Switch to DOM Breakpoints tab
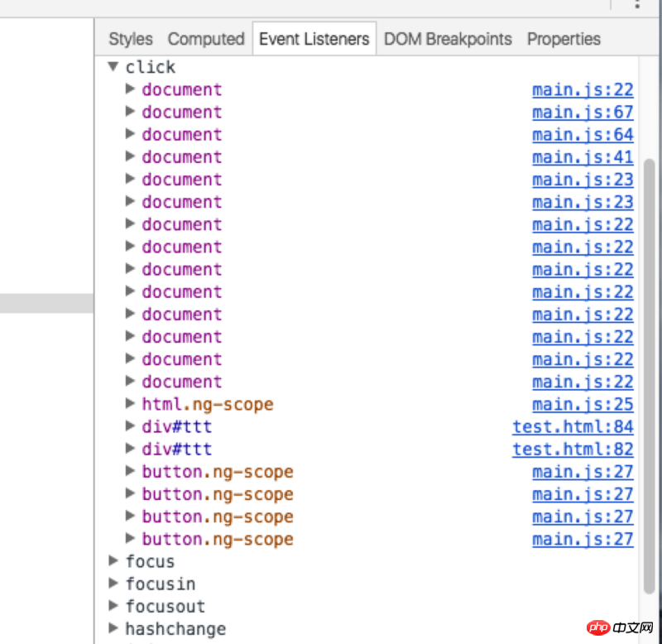662x644 pixels. click(x=448, y=39)
